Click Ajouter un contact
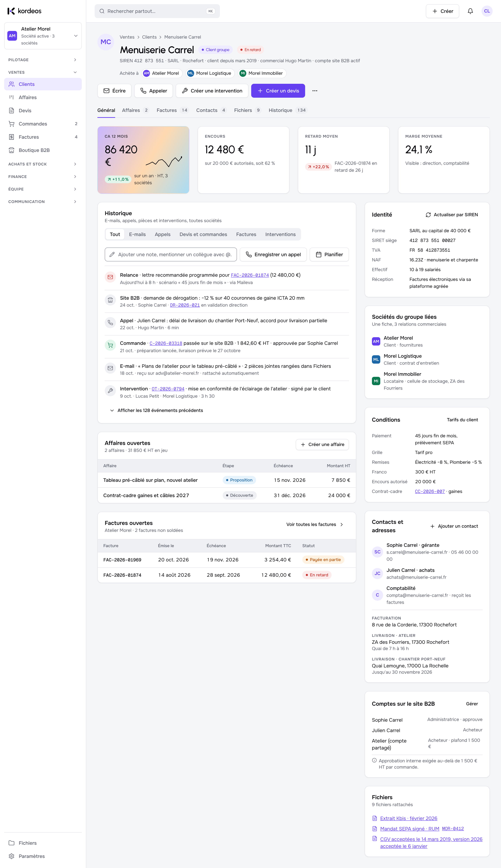 point(454,526)
